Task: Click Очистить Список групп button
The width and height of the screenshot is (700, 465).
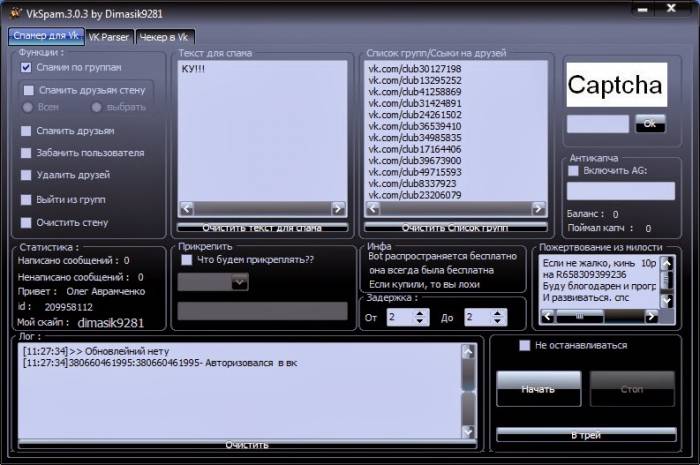Action: pos(455,228)
